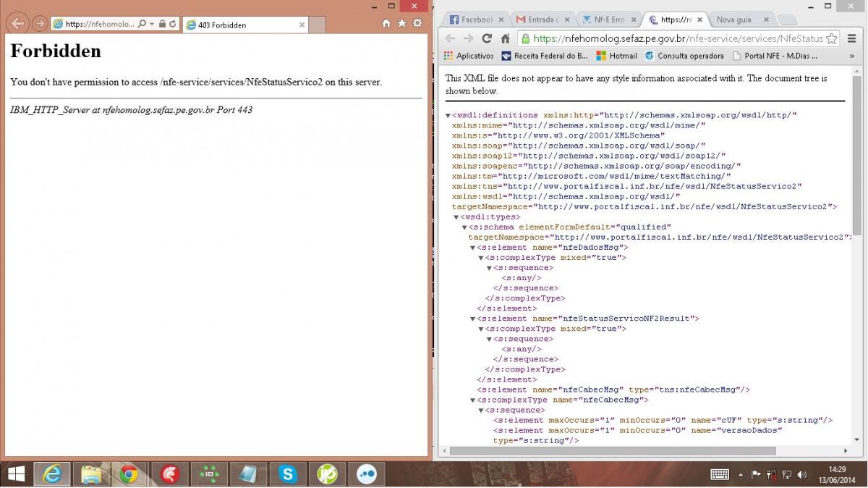Collapse the wsdl:definitions node
Viewport: 868px width, 488px height.
[x=448, y=116]
